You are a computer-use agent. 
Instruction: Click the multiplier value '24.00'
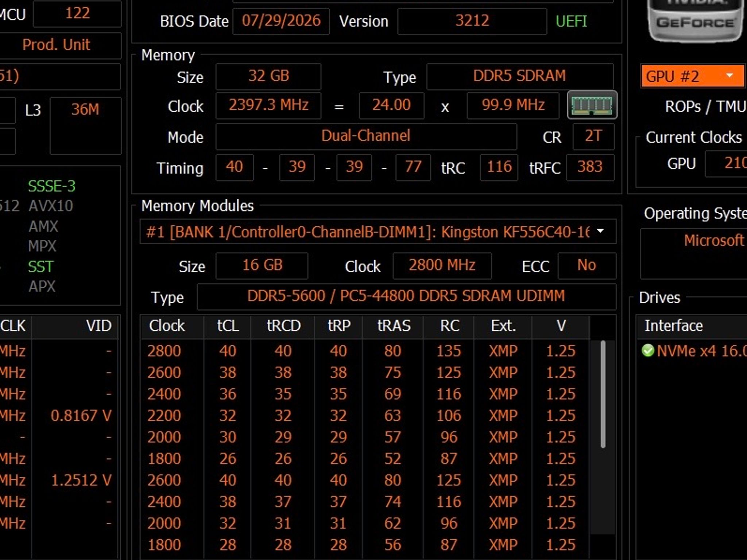(391, 105)
